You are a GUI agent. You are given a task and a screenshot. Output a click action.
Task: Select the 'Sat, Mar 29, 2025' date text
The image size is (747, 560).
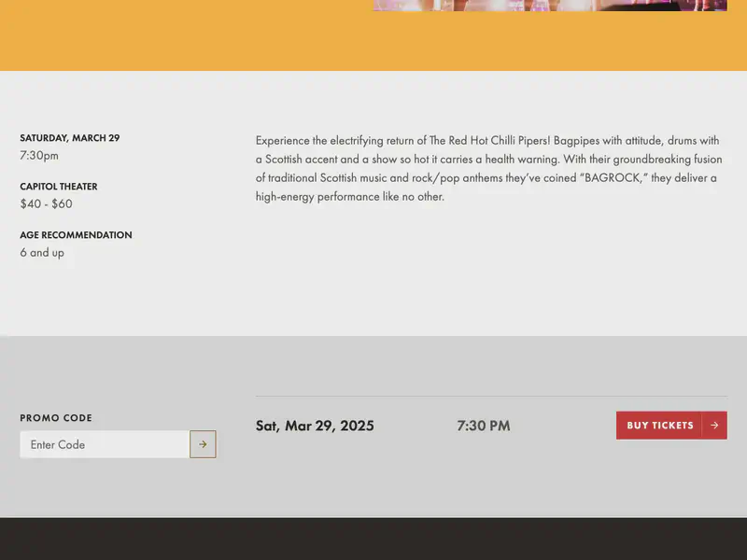tap(315, 426)
